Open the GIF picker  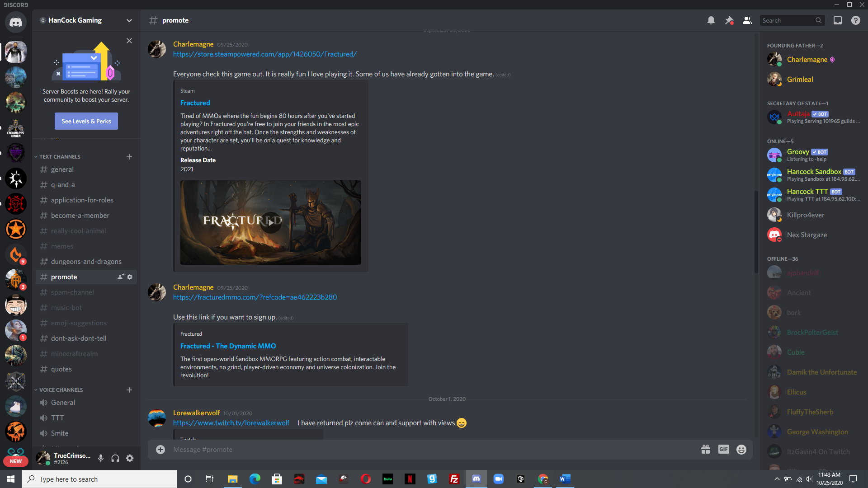click(724, 449)
